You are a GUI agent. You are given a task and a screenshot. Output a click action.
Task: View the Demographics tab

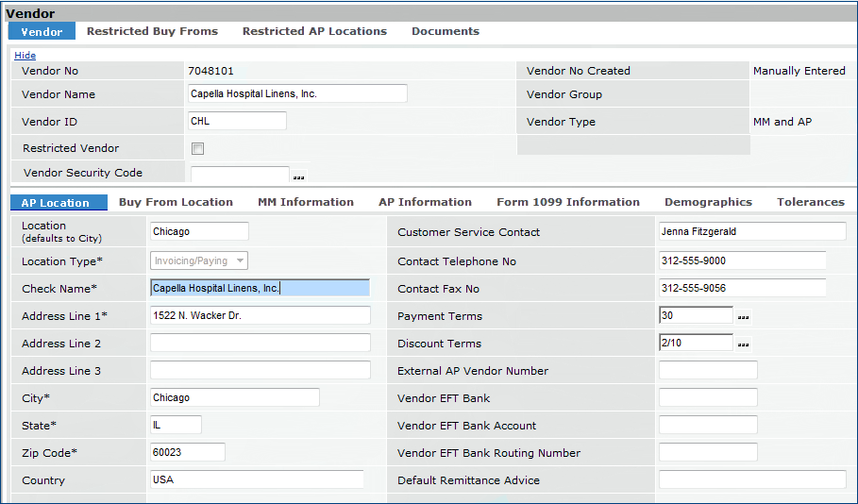[x=708, y=202]
